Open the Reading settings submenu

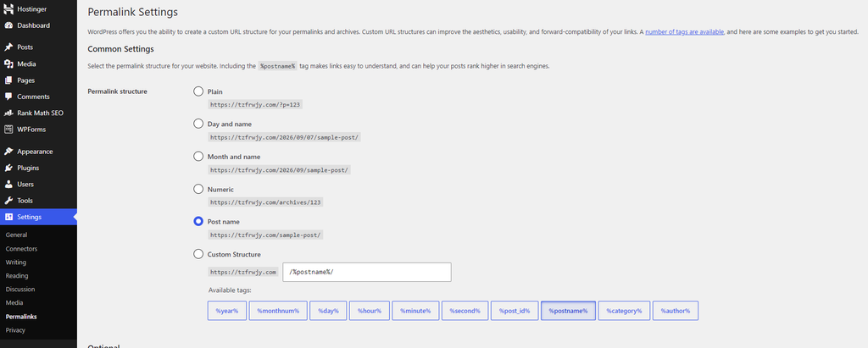[x=17, y=275]
